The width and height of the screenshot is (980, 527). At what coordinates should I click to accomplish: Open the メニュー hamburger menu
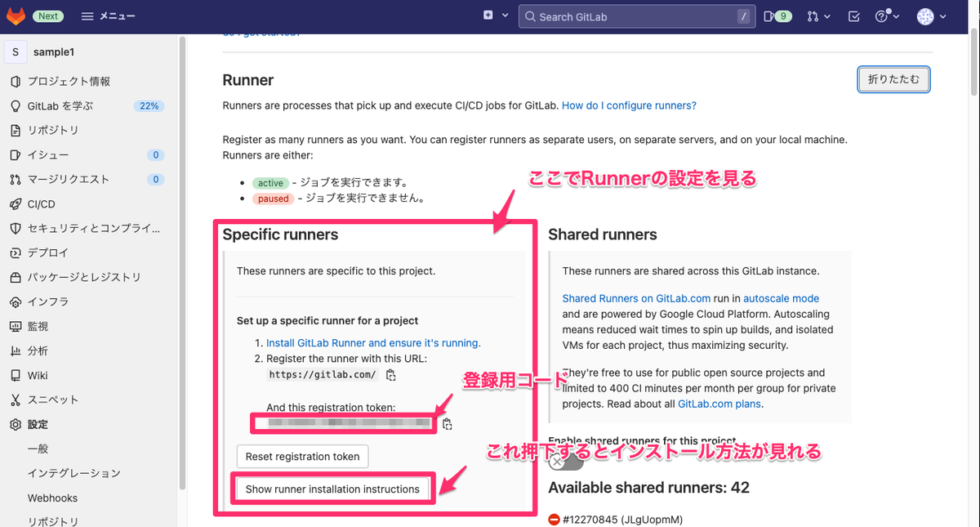(109, 16)
